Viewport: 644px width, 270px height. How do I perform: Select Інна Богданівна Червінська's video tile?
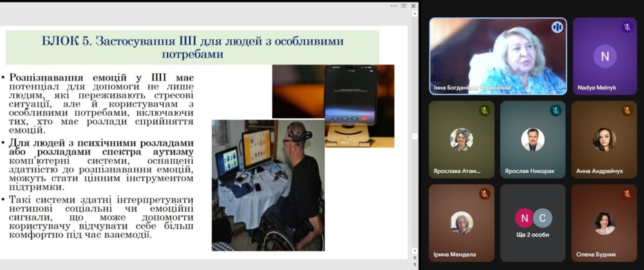click(498, 57)
